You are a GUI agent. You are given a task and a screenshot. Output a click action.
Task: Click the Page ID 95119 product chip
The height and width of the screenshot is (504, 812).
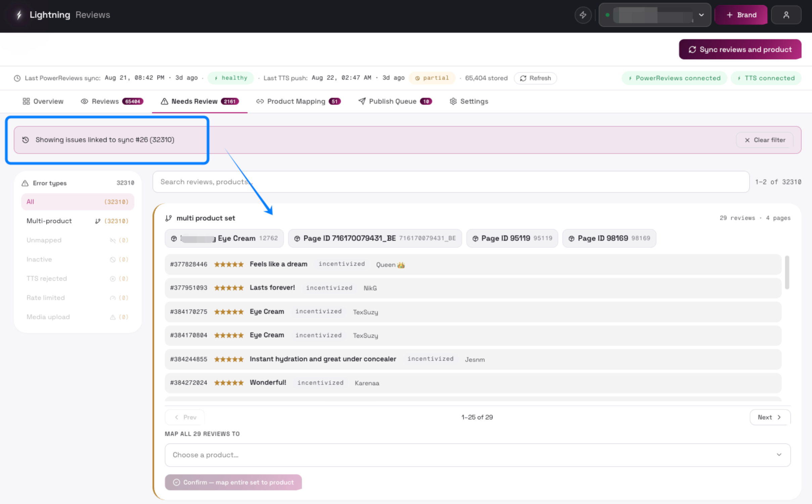(x=512, y=238)
